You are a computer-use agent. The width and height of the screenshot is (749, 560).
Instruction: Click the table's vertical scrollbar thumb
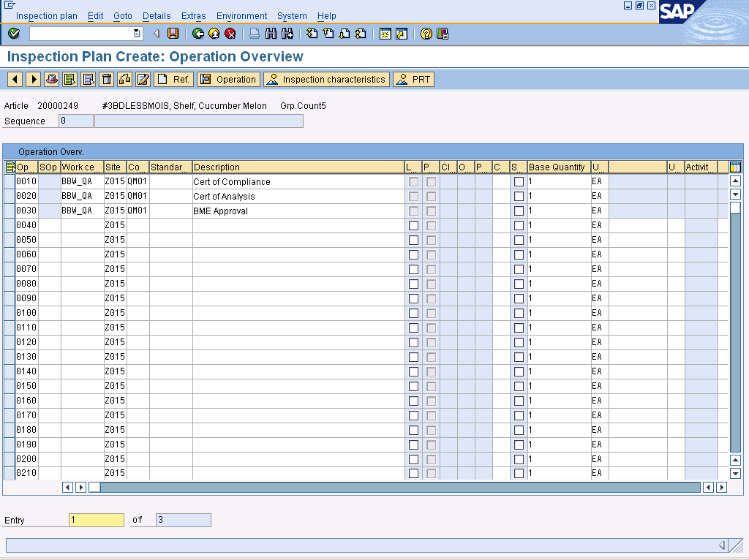click(735, 207)
